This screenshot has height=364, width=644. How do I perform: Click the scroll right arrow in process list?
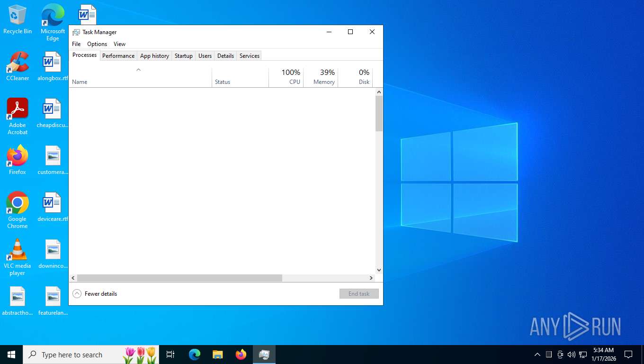click(x=371, y=278)
